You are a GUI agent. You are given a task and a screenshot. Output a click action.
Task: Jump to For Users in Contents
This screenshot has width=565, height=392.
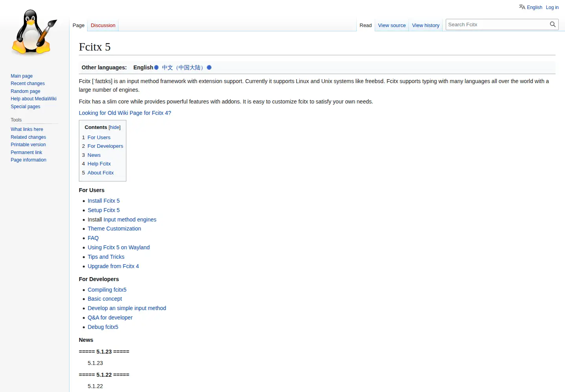99,138
